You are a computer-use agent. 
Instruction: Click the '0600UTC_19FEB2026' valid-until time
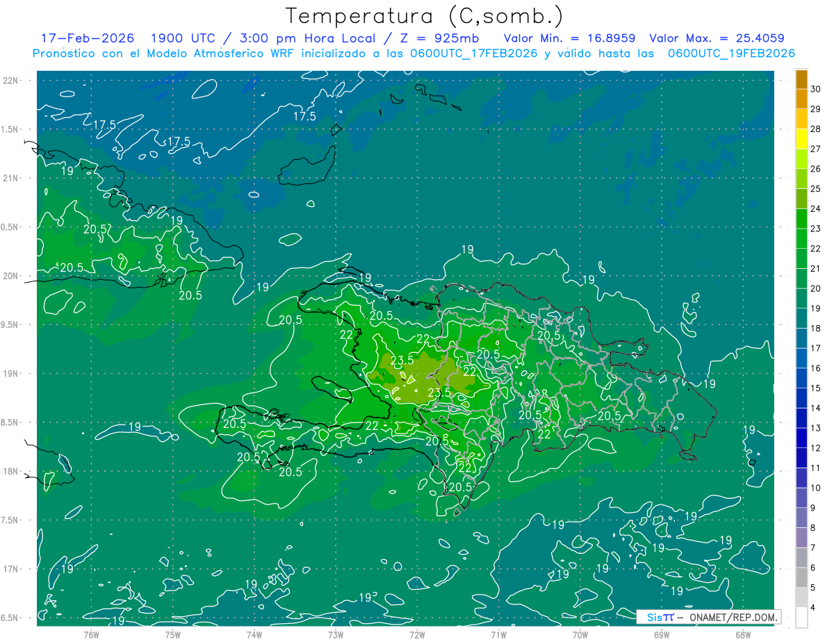click(732, 53)
